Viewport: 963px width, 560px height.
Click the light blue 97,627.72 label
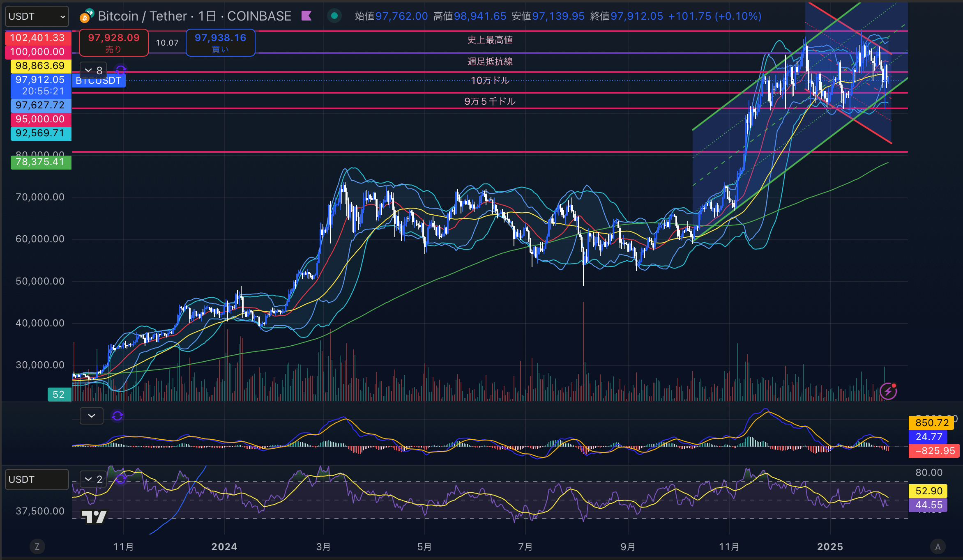click(x=40, y=105)
